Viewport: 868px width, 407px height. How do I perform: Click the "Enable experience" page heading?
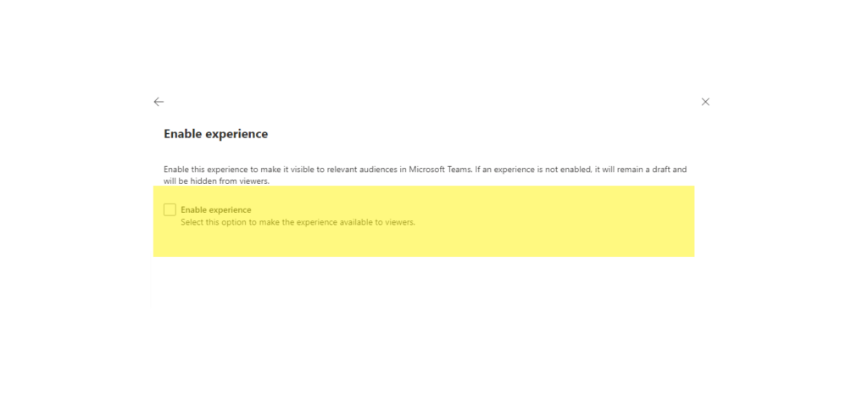[x=215, y=134]
